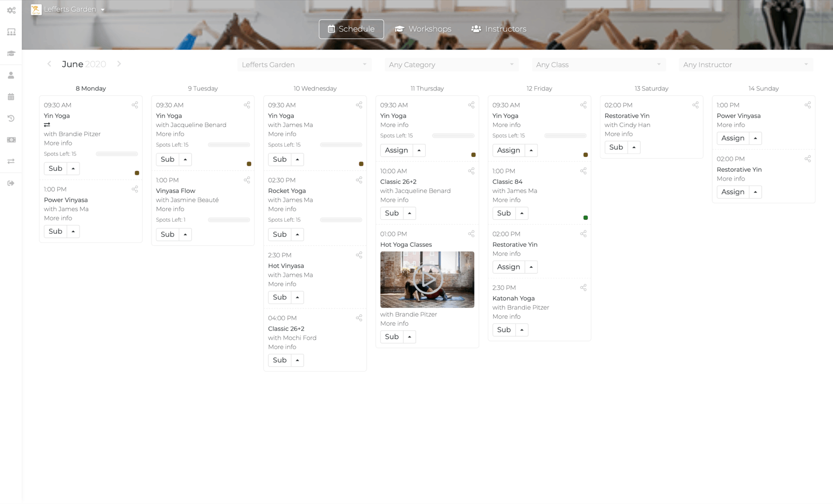Click the logout icon at sidebar bottom

(12, 183)
